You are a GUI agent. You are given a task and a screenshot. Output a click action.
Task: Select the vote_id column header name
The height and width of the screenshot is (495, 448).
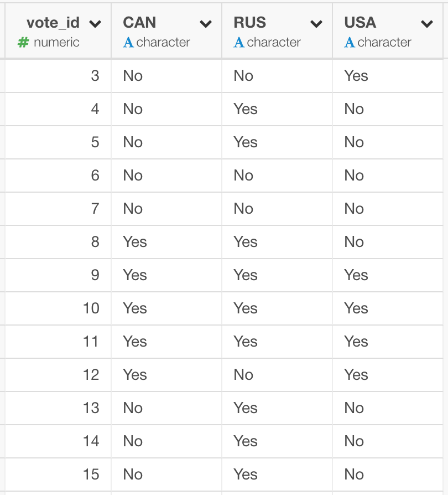click(53, 23)
